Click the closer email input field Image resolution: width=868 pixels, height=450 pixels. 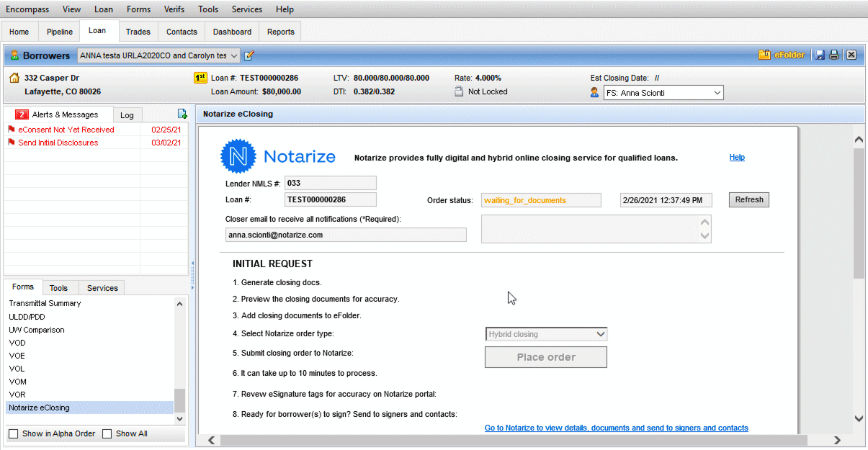[346, 235]
